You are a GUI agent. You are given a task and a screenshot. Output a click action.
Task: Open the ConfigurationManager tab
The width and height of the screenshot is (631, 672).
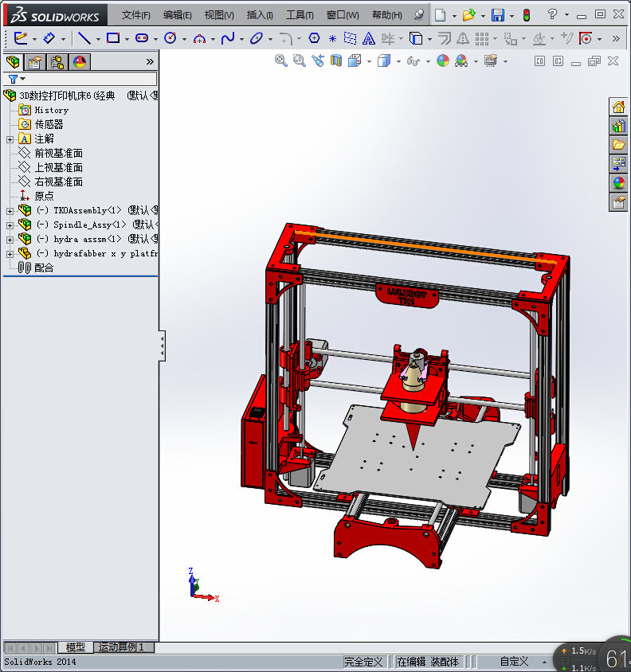57,62
